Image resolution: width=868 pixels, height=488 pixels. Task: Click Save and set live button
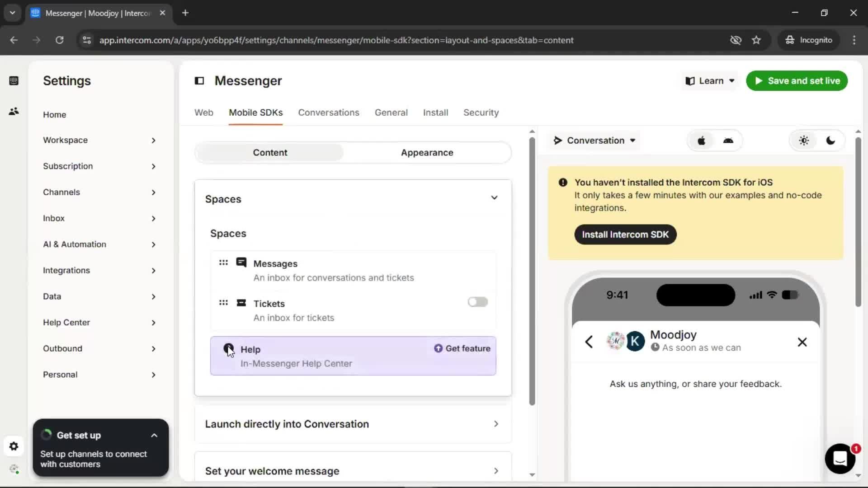point(797,81)
